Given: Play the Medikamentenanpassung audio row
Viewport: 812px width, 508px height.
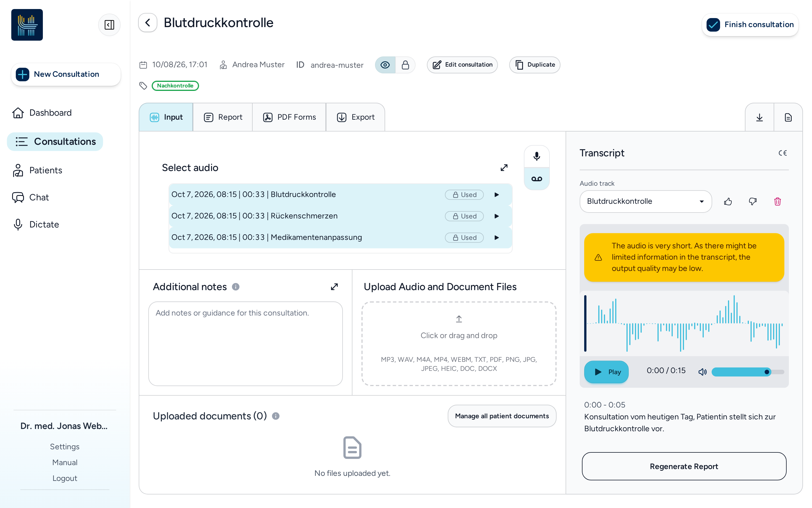Looking at the screenshot, I should tap(497, 238).
